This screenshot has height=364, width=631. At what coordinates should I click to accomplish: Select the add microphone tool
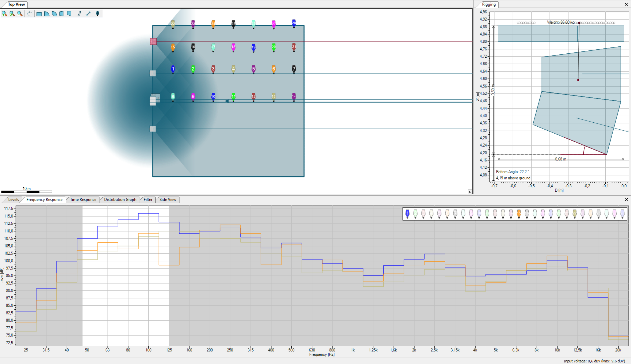point(97,14)
